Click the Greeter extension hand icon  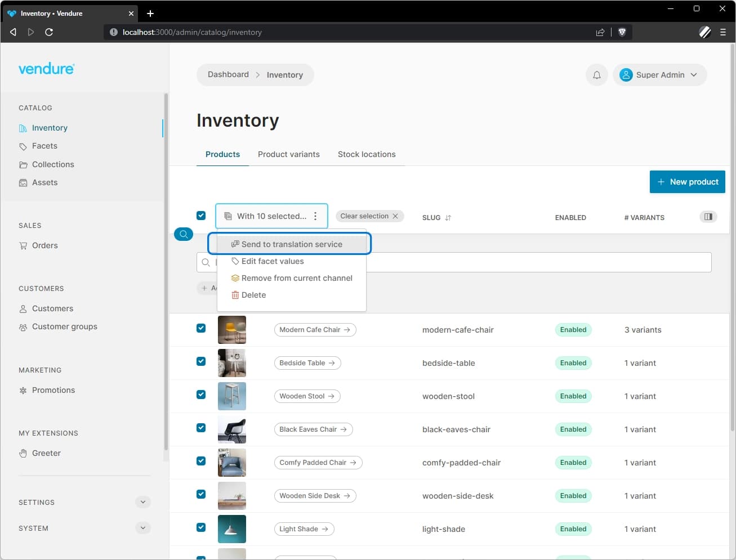click(23, 453)
